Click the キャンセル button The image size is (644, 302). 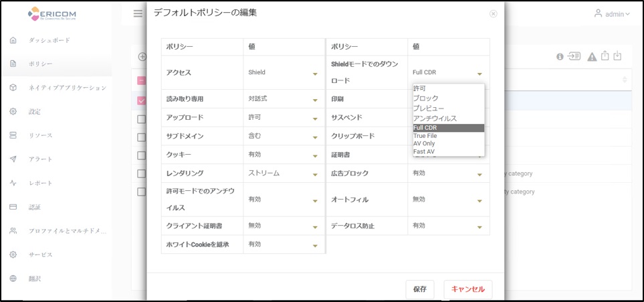pyautogui.click(x=468, y=289)
